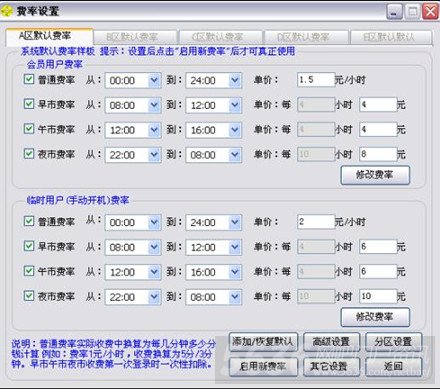Disable 夜市费率 for temporary users
This screenshot has height=389, width=440.
click(x=29, y=296)
